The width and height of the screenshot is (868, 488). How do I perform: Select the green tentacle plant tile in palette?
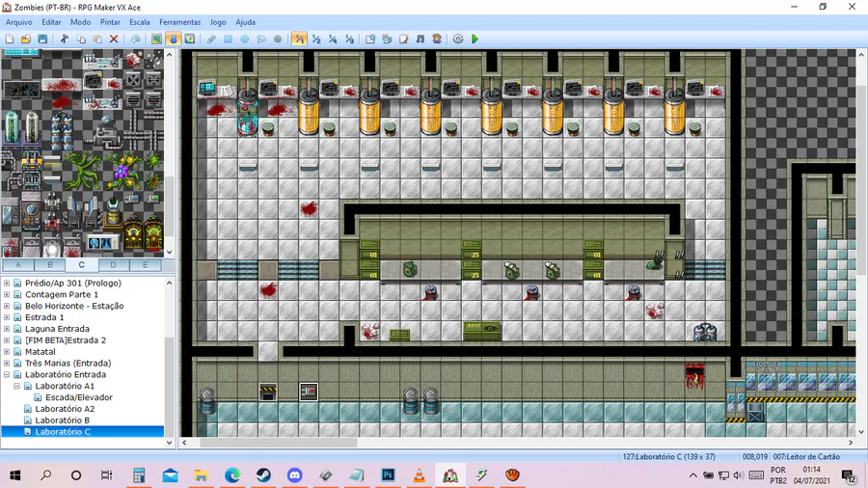click(x=83, y=171)
